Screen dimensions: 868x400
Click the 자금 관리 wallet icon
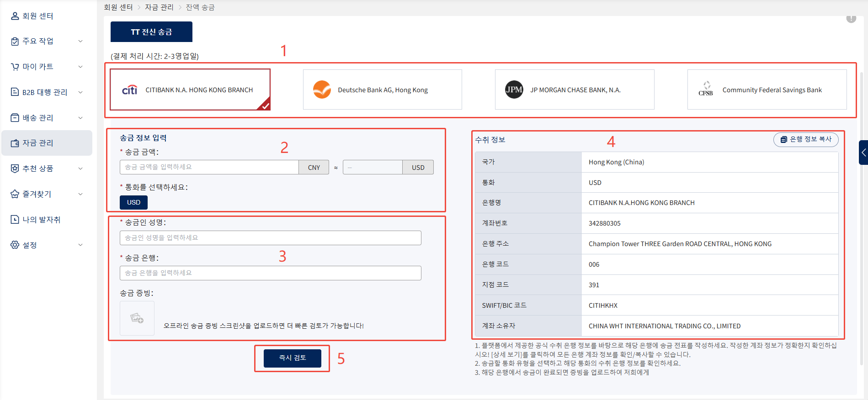point(15,143)
